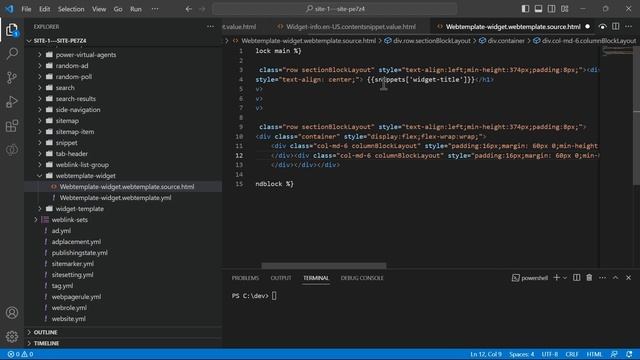The width and height of the screenshot is (640, 360).
Task: Toggle panel layout icon
Action: pos(538,9)
